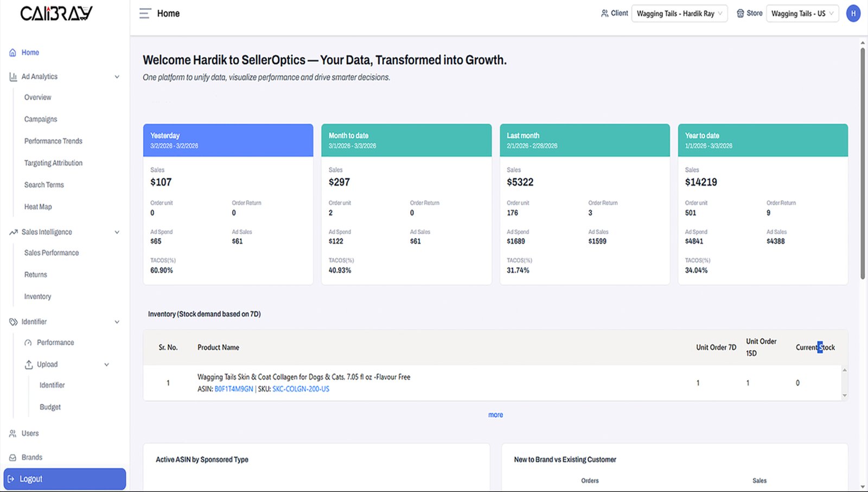868x492 pixels.
Task: Click the Upload icon under Identifier
Action: click(x=29, y=365)
